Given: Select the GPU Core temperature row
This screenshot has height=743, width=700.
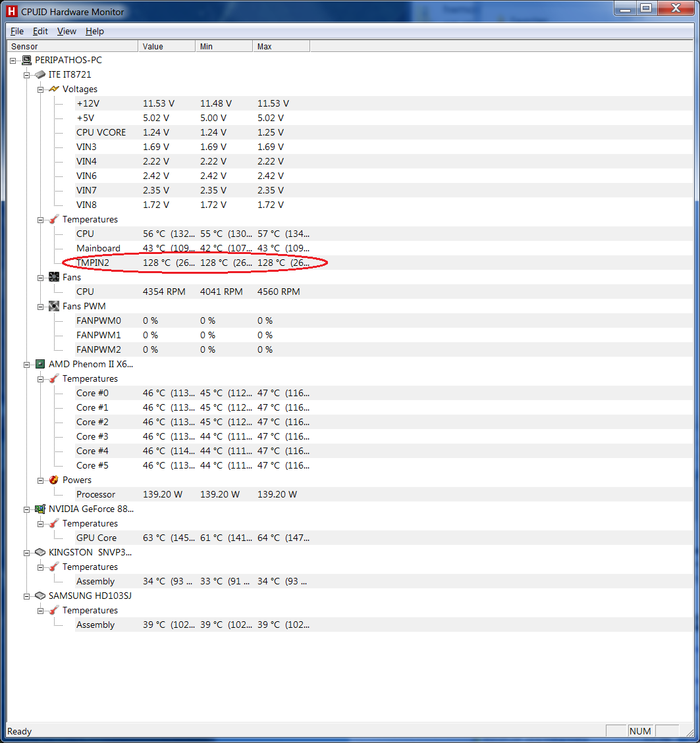Looking at the screenshot, I should pyautogui.click(x=384, y=538).
